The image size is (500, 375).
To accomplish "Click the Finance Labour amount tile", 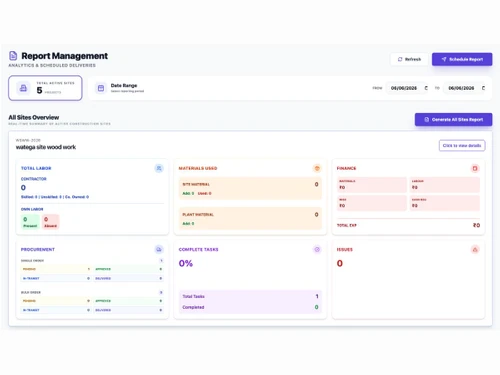I will pyautogui.click(x=445, y=185).
